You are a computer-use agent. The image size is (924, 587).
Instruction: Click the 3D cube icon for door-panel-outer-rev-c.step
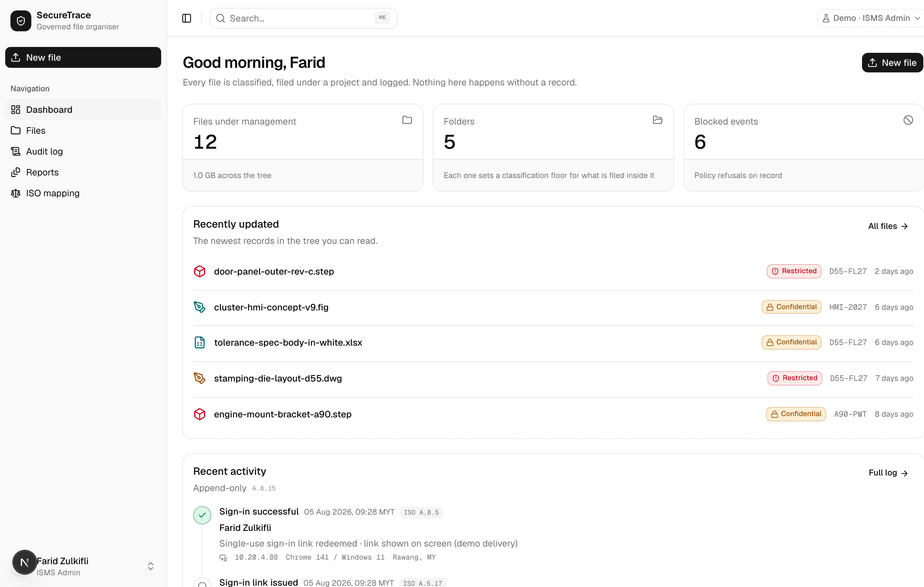pos(200,271)
